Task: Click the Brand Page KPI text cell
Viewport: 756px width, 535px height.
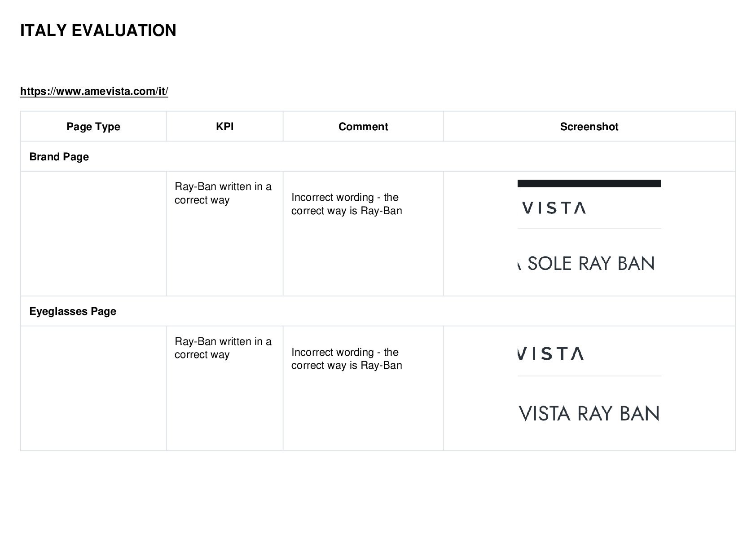Action: (x=223, y=193)
